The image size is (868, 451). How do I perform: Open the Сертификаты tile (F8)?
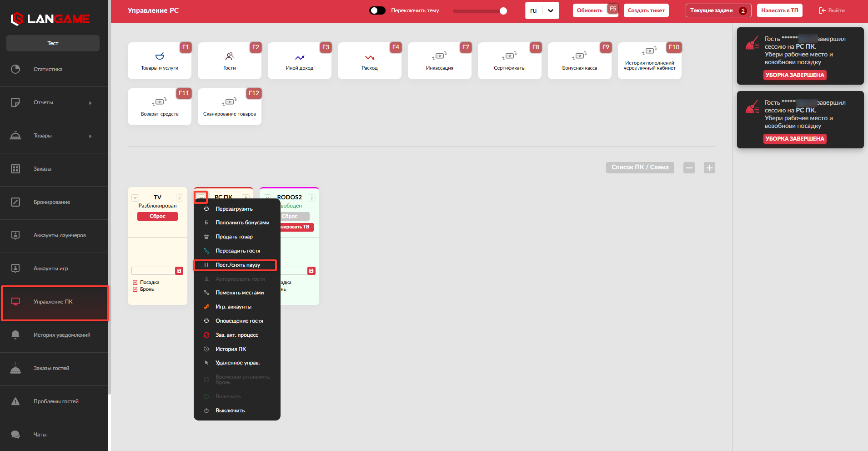(x=510, y=61)
